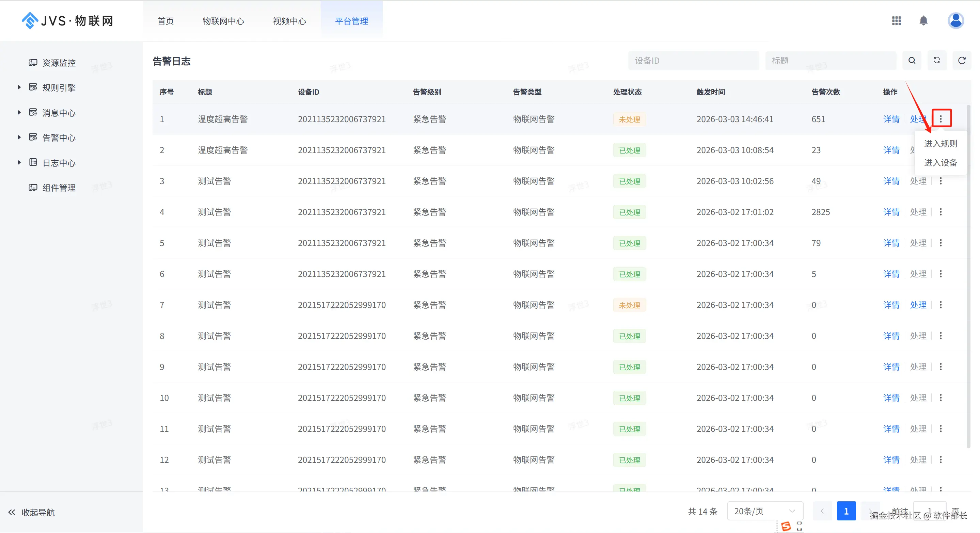This screenshot has width=980, height=533.
Task: Expand the 规则引擎 sidebar menu
Action: 59,88
